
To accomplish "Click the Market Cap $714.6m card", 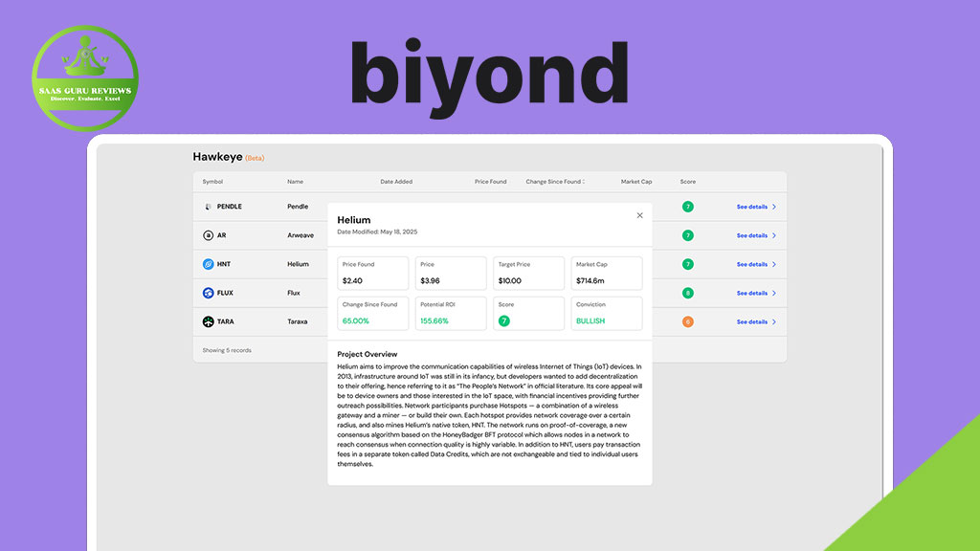I will point(606,273).
